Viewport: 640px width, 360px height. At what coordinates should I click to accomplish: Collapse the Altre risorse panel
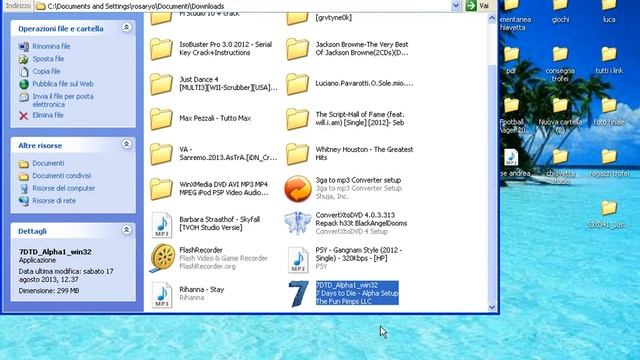pyautogui.click(x=127, y=144)
